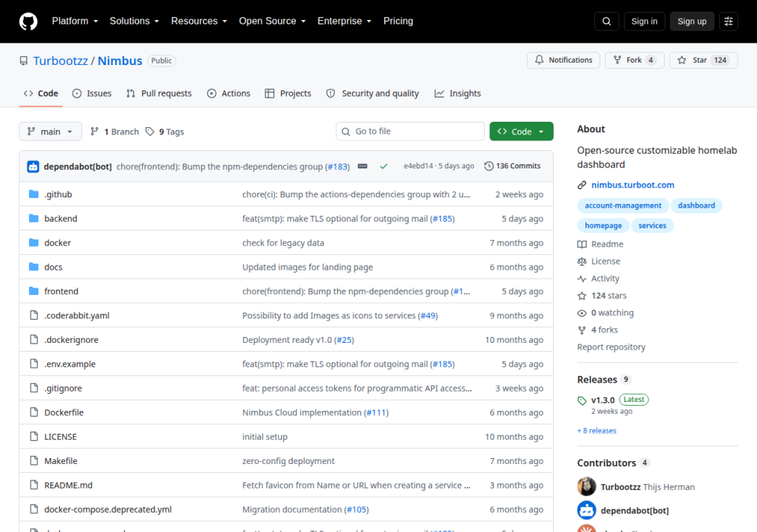Click the Sign in button
The height and width of the screenshot is (532, 757).
tap(644, 21)
